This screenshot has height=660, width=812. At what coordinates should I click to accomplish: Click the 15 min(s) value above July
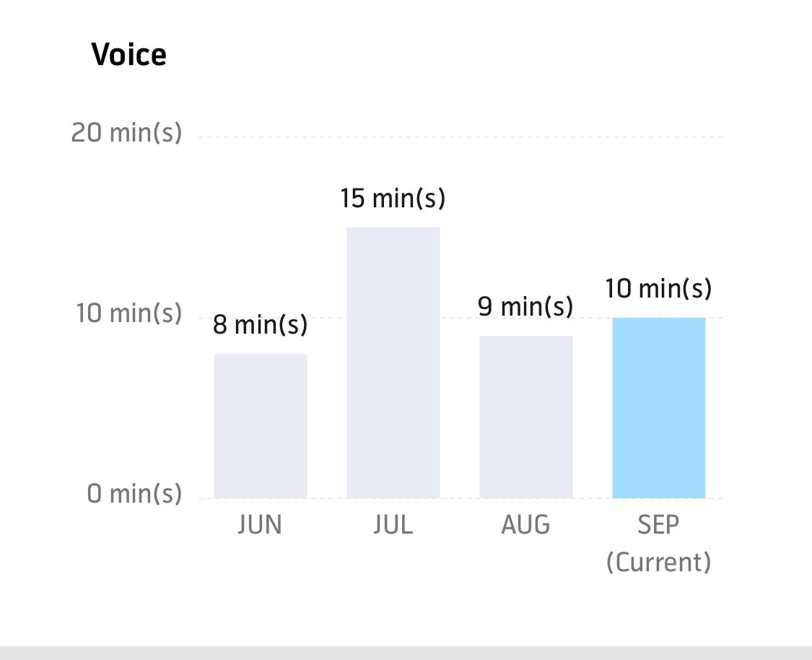coord(393,199)
